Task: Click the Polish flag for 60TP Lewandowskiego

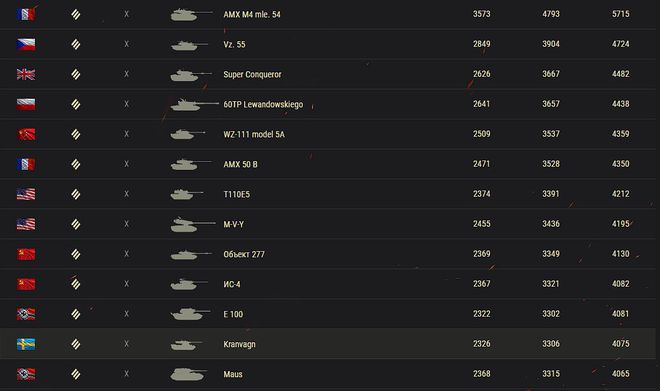Action: (x=26, y=104)
